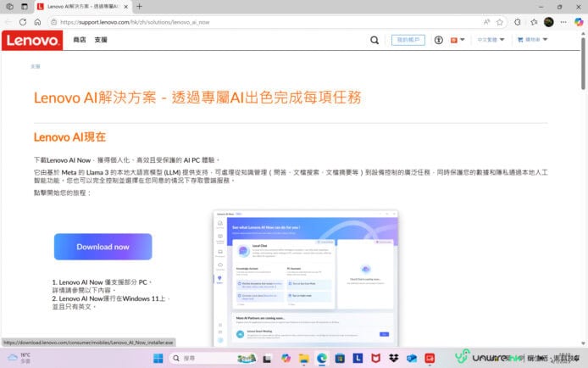Open the 商店 menu item

click(80, 40)
